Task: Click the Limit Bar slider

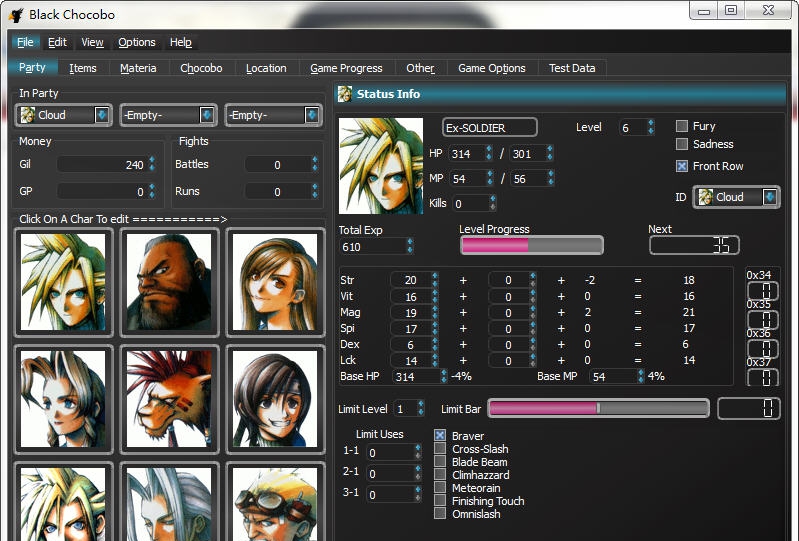Action: [x=598, y=408]
